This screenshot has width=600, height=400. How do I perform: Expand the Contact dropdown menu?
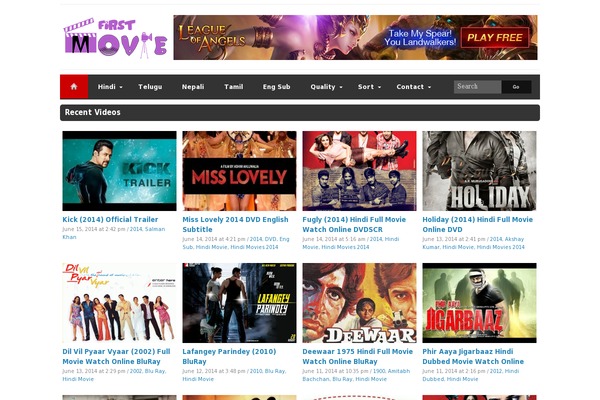click(x=414, y=87)
